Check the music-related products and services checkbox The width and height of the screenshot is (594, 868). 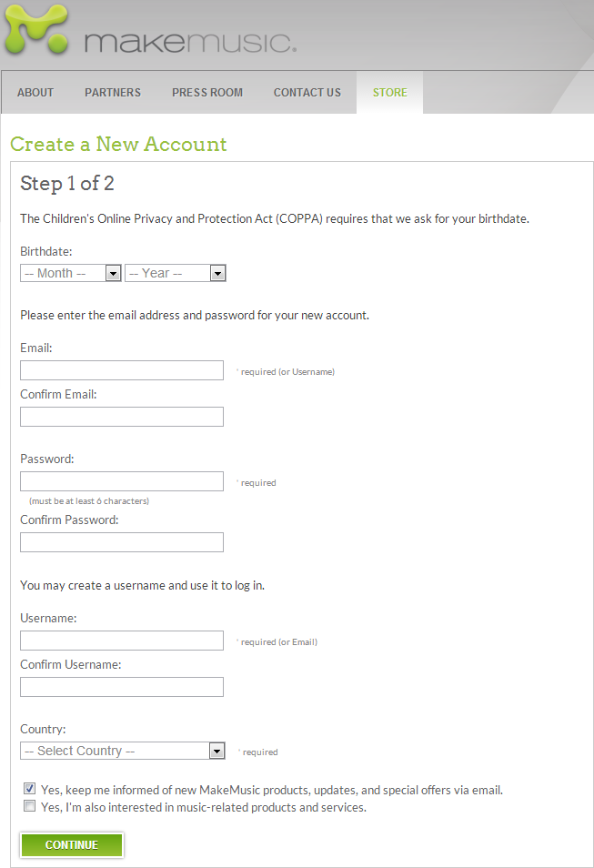click(30, 806)
